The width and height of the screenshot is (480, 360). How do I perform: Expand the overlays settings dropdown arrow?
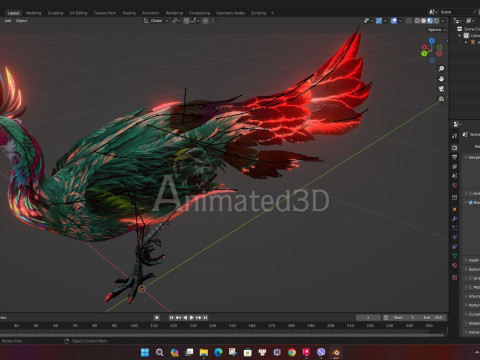pos(400,21)
